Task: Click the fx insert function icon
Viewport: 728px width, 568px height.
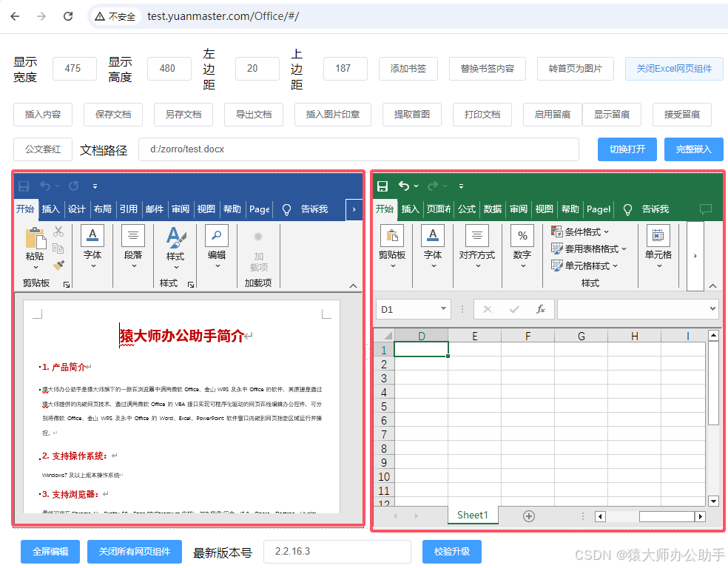Action: click(x=540, y=309)
